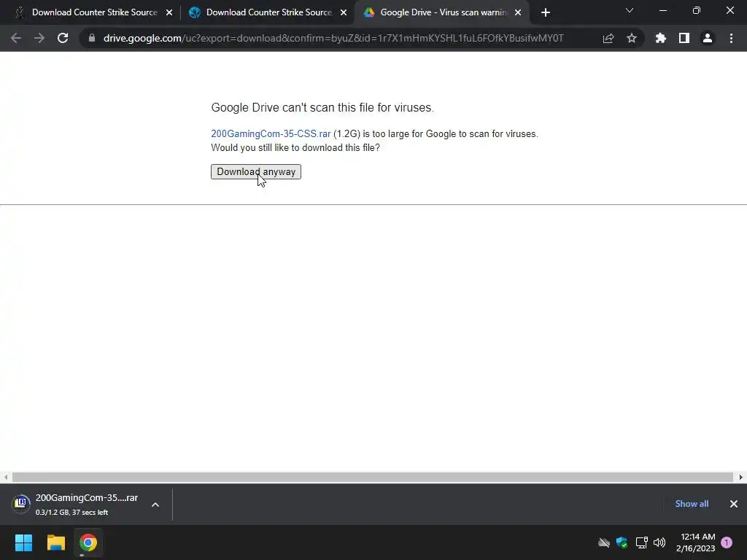This screenshot has width=747, height=560.
Task: Click the scrollbar left arrow
Action: pos(6,477)
